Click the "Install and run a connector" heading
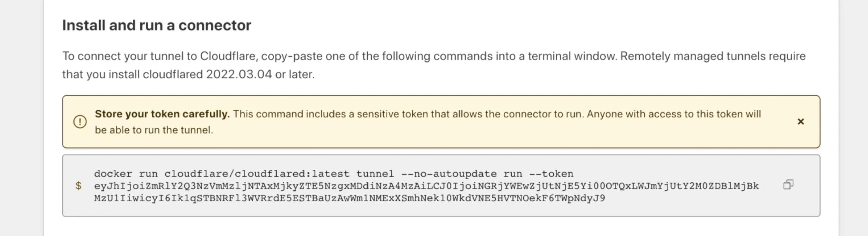Screen dimensions: 868x236 [x=157, y=25]
